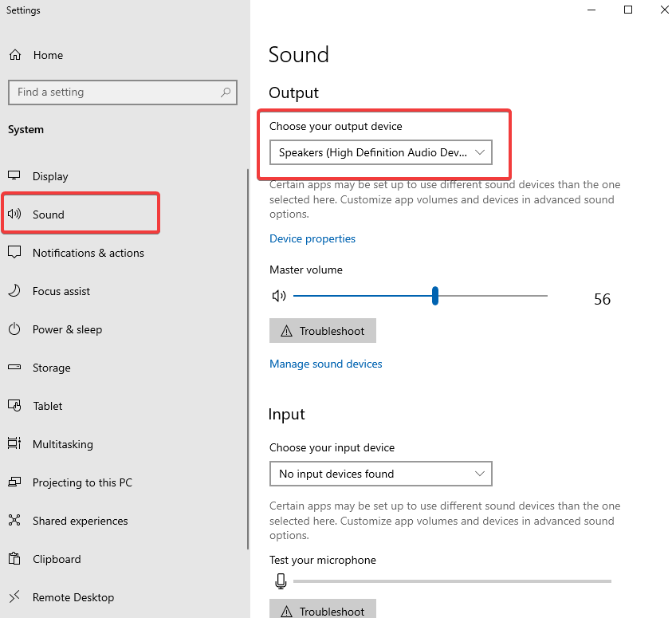The width and height of the screenshot is (672, 618).
Task: Click the Storage drive icon
Action: point(14,368)
